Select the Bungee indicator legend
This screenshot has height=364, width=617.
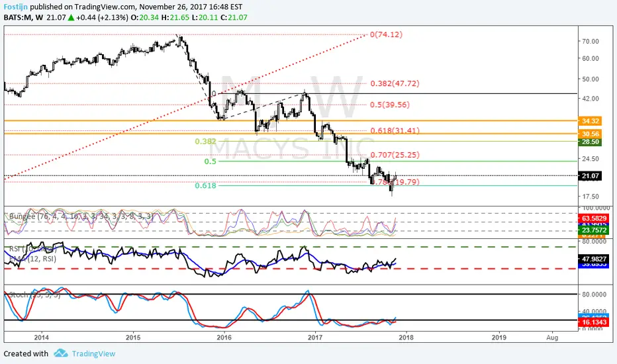81,216
